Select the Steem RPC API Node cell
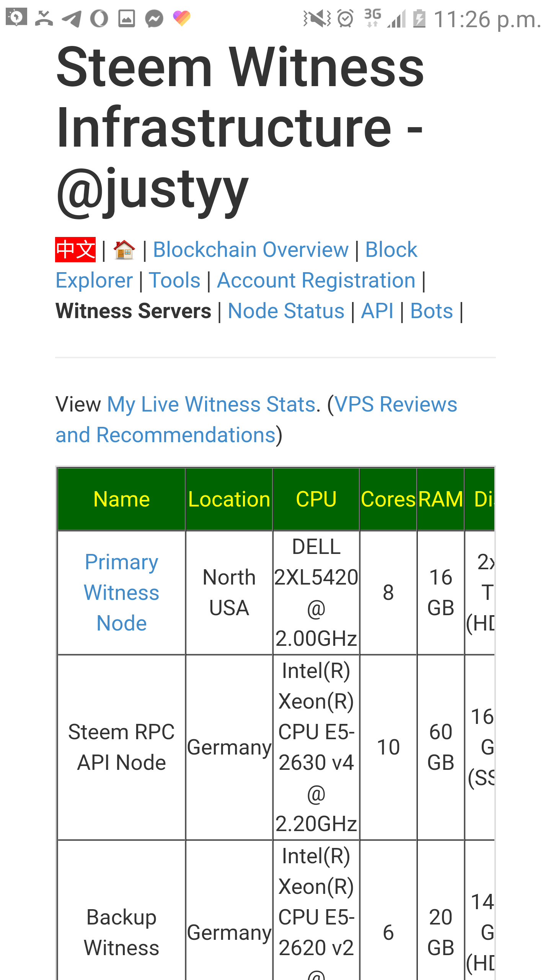The image size is (551, 980). click(122, 747)
